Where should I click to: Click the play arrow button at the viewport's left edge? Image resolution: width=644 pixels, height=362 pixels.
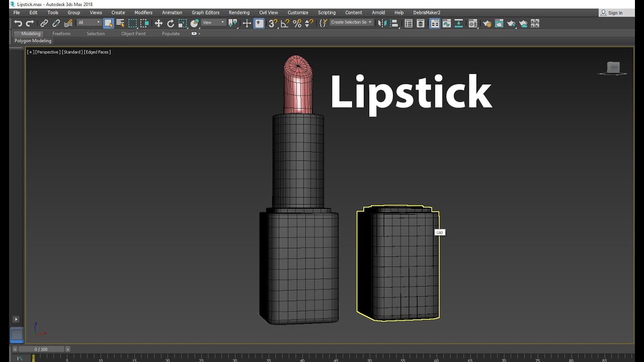tap(16, 319)
